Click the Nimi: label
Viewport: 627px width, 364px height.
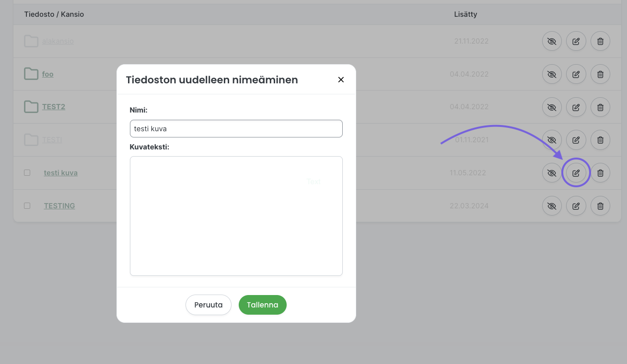[x=139, y=110]
